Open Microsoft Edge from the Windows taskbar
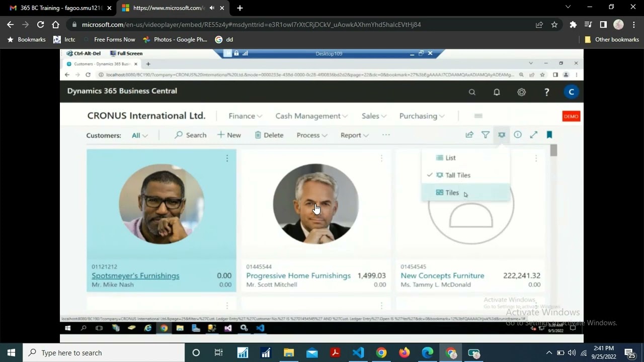Viewport: 644px width, 362px height. point(428,353)
